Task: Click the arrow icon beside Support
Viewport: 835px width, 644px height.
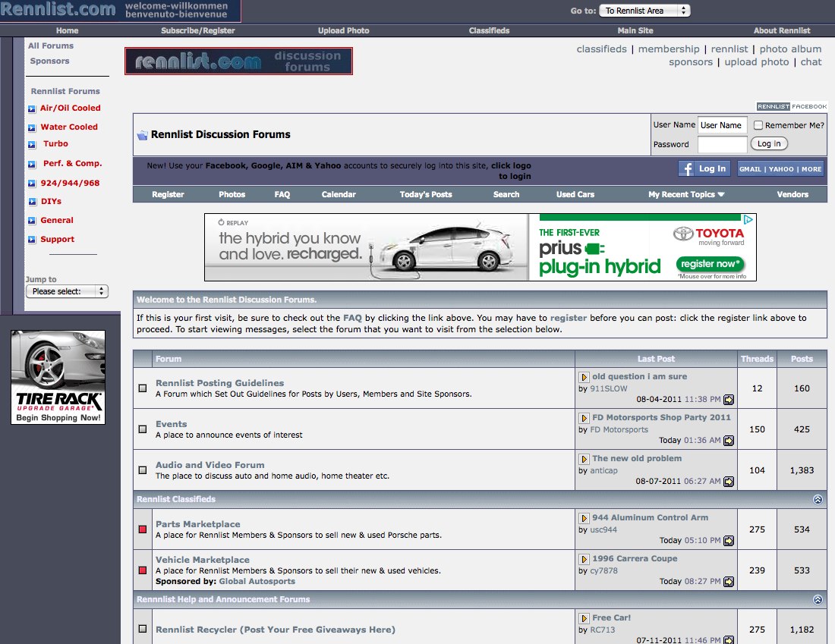Action: pos(31,240)
